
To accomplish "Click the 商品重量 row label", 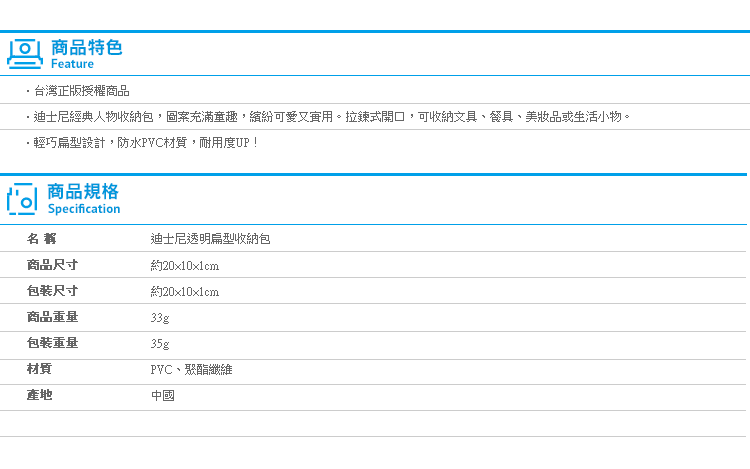I will coord(53,316).
